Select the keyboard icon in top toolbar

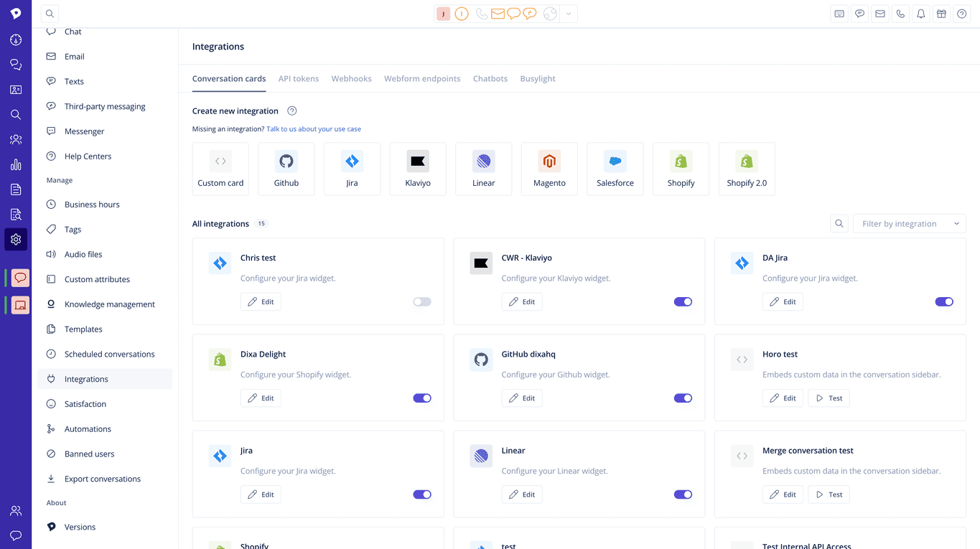coord(839,13)
